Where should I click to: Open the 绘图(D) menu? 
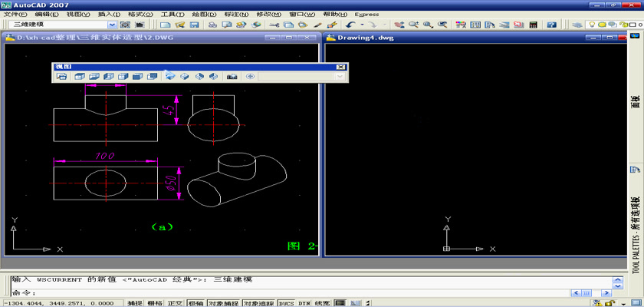(x=203, y=15)
